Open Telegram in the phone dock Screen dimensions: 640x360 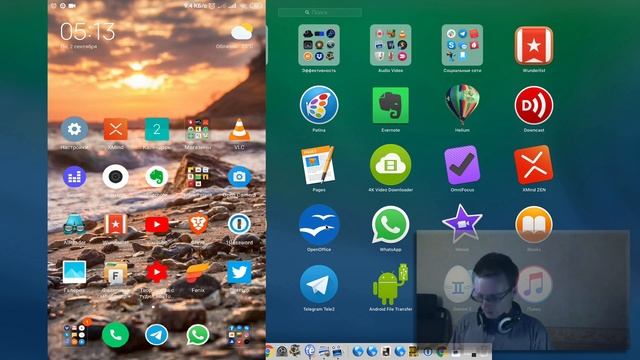coord(157,335)
